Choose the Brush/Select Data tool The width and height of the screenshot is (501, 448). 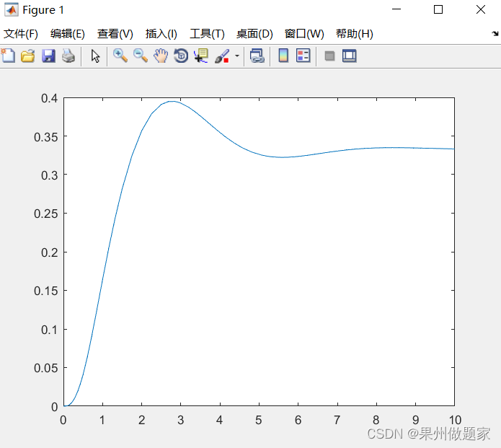click(222, 56)
